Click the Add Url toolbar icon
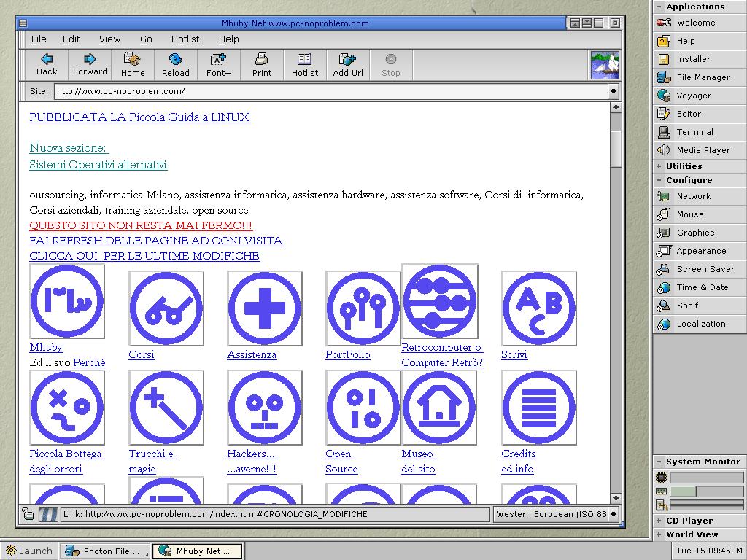The width and height of the screenshot is (747, 560). click(x=348, y=59)
